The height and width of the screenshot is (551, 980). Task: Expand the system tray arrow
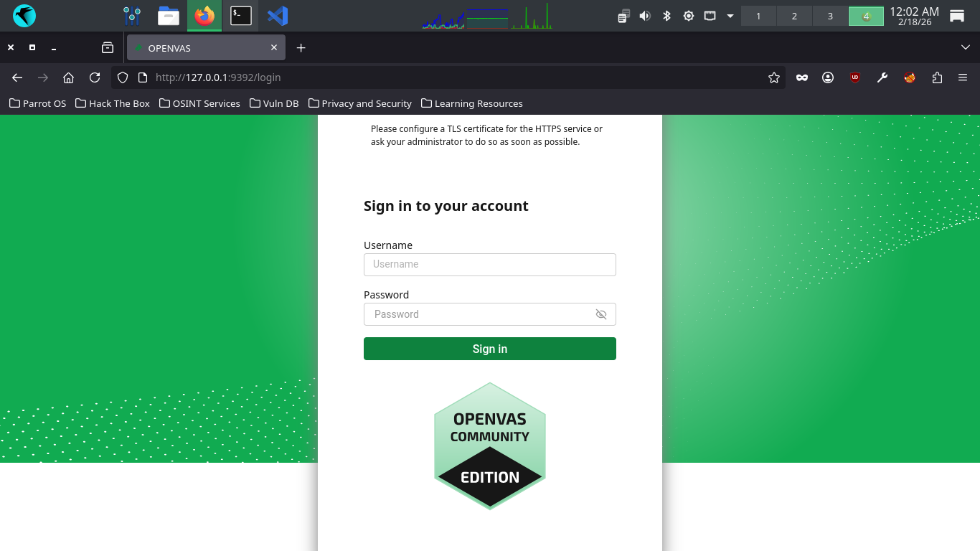click(730, 16)
